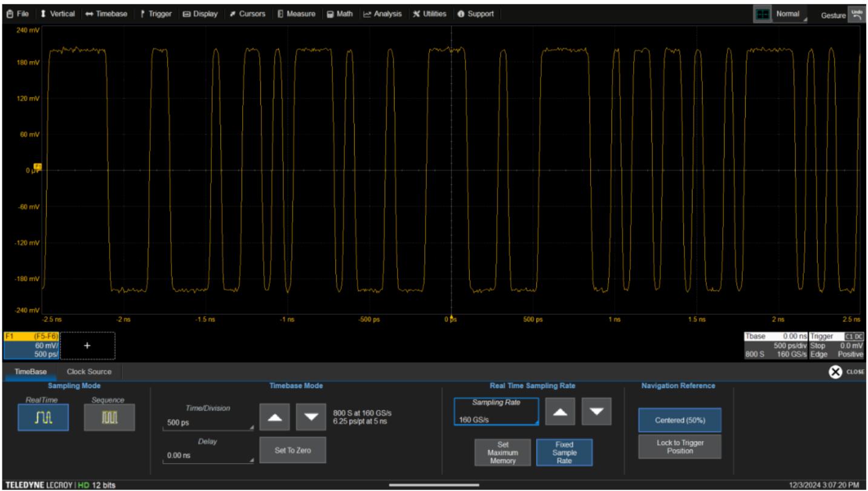This screenshot has height=491, width=868.
Task: Toggle Set Maximum Memory option
Action: (x=502, y=452)
